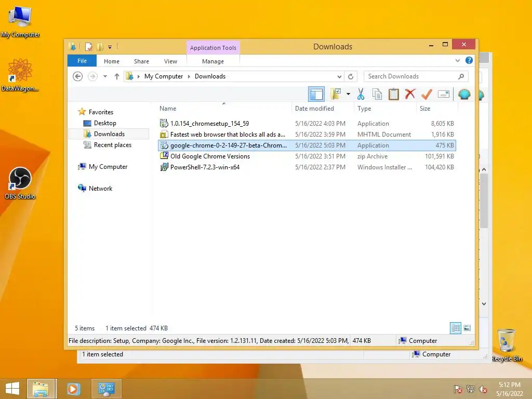The height and width of the screenshot is (399, 532).
Task: Switch to the View ribbon tab
Action: point(170,61)
